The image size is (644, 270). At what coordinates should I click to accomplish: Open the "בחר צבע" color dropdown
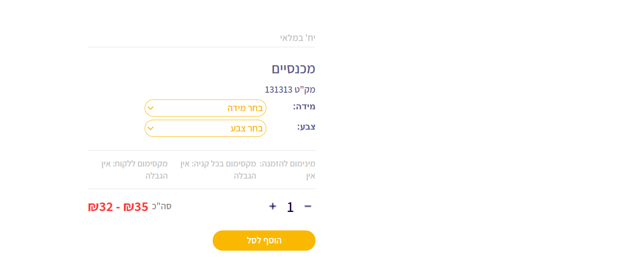click(206, 128)
